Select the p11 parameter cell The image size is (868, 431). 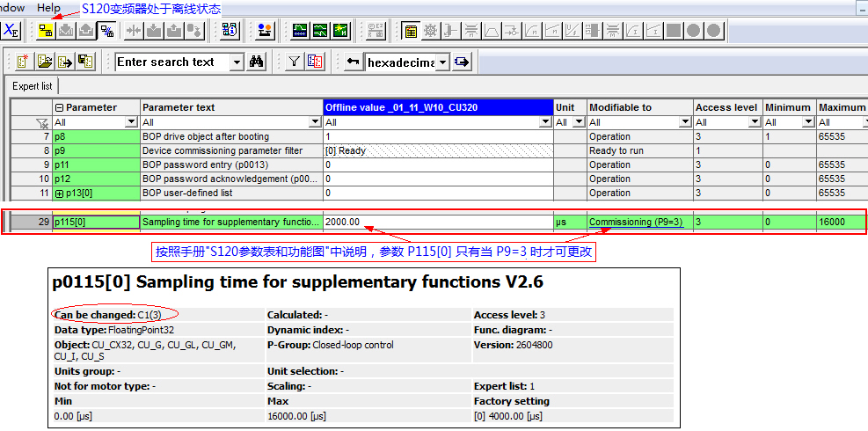pyautogui.click(x=97, y=165)
